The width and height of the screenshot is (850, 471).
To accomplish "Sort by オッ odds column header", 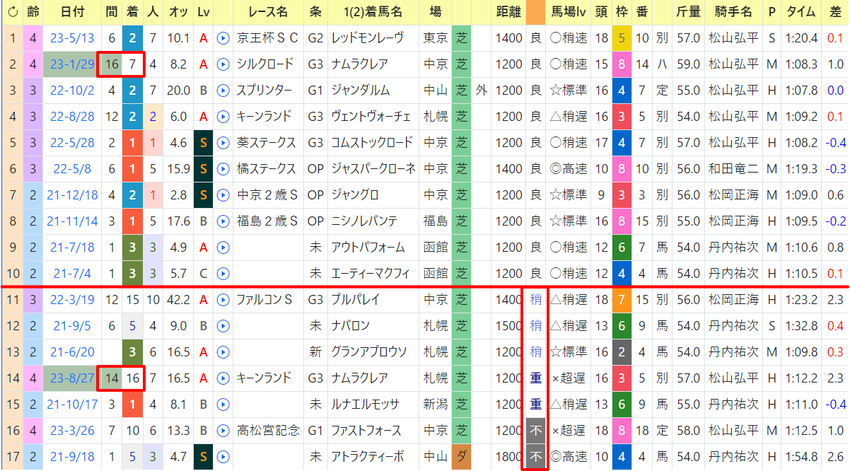I will [x=178, y=12].
